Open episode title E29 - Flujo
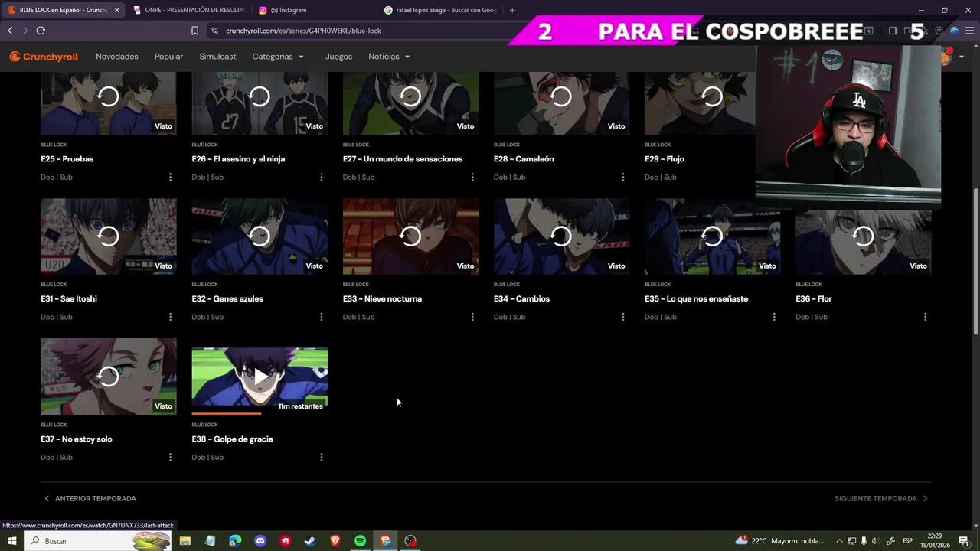 click(665, 159)
